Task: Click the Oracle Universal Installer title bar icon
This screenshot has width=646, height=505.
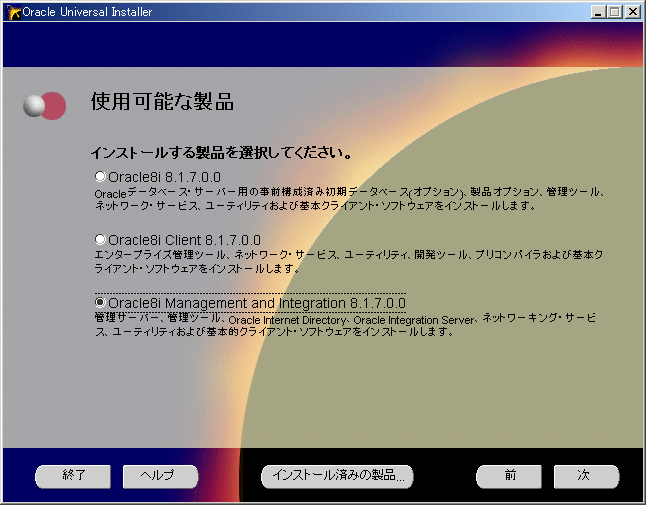Action: (13, 12)
